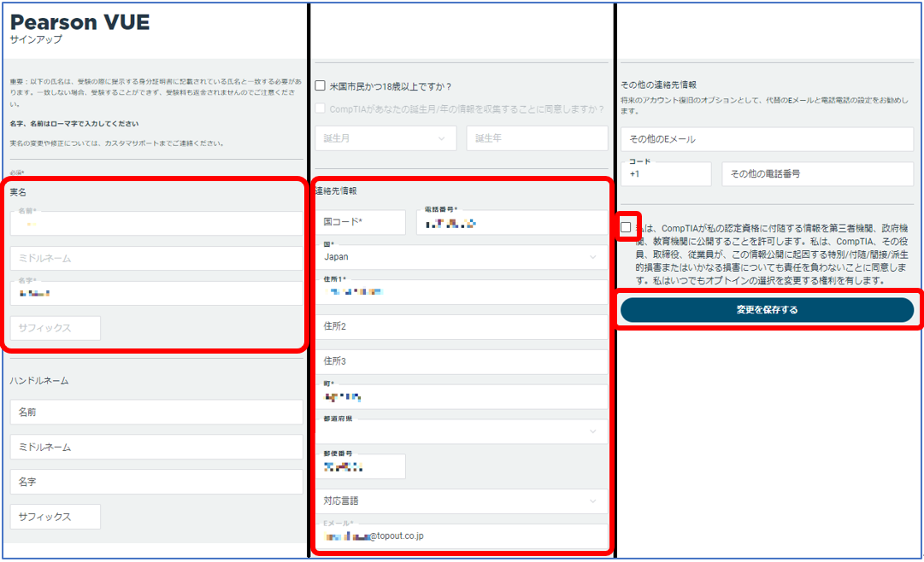The width and height of the screenshot is (924, 562).
Task: Click the Pearson VUE logo heading
Action: coord(80,22)
